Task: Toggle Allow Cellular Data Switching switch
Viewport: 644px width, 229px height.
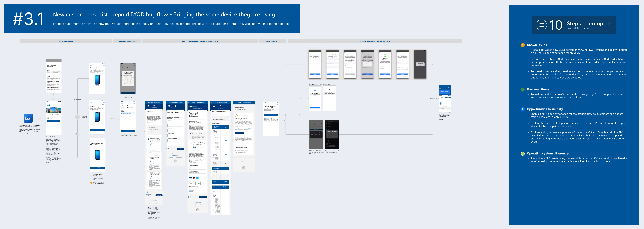Action: 407,68
